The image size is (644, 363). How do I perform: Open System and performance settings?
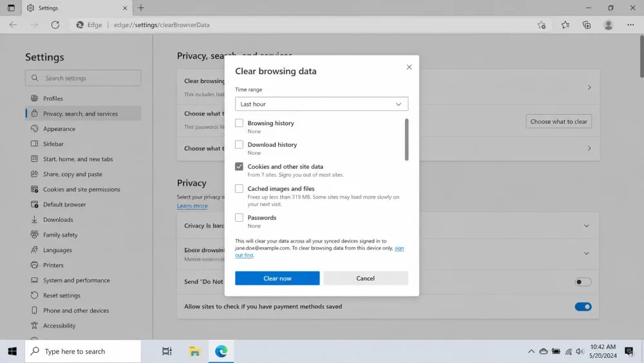tap(83, 280)
